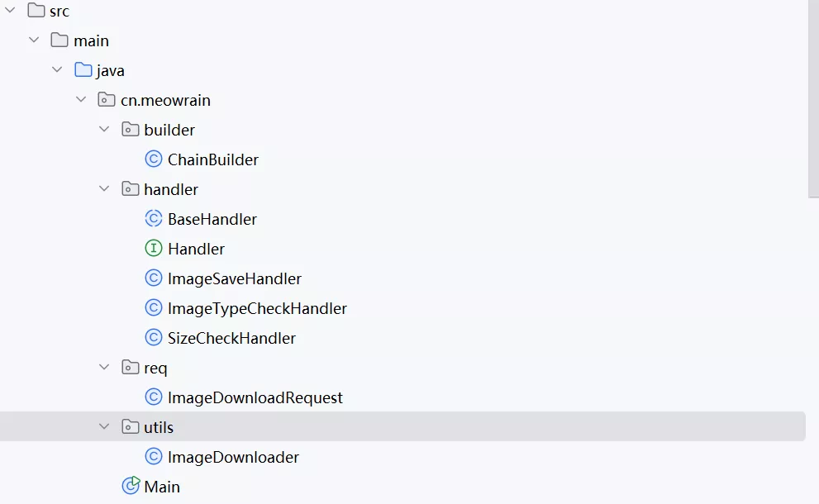
Task: Collapse the src folder
Action: (11, 11)
